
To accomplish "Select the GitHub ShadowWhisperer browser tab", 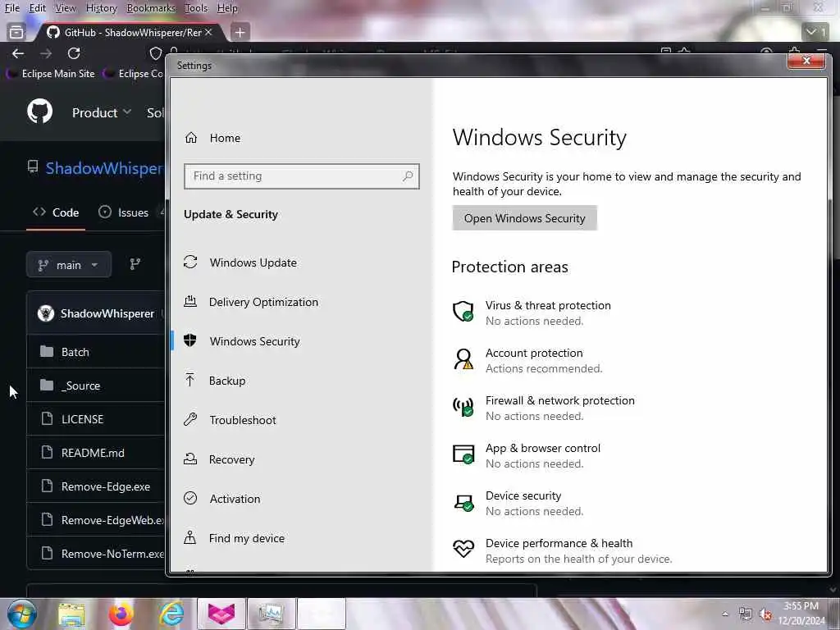I will [130, 32].
